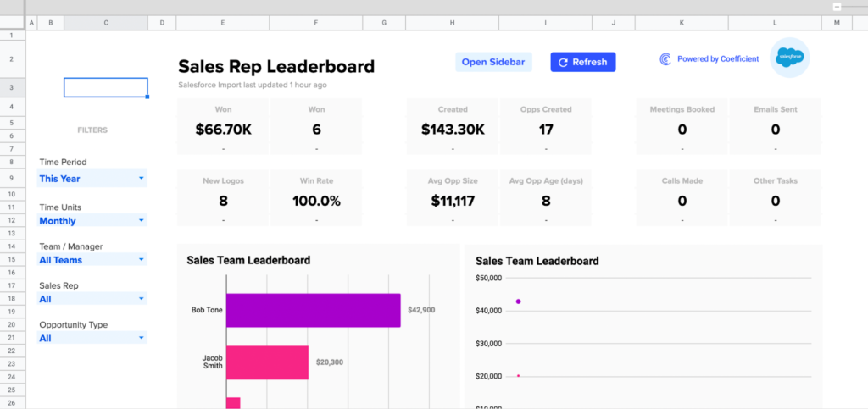Image resolution: width=868 pixels, height=409 pixels.
Task: Click the Salesforce cloud logo icon
Action: 789,58
